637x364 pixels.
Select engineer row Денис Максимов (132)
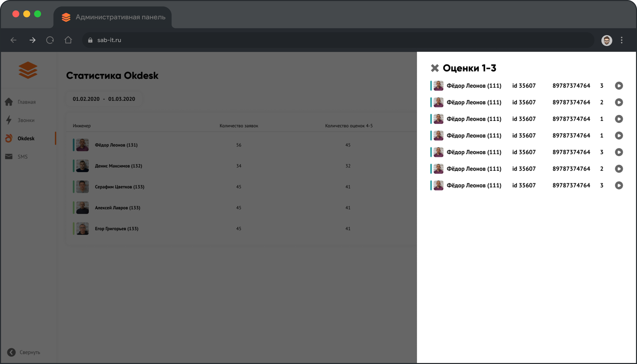coord(118,166)
